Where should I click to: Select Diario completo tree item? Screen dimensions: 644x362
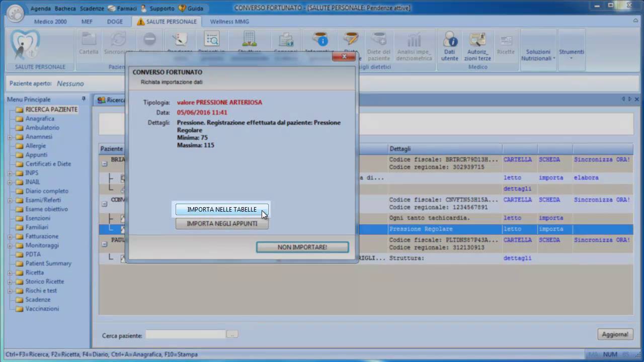(47, 191)
